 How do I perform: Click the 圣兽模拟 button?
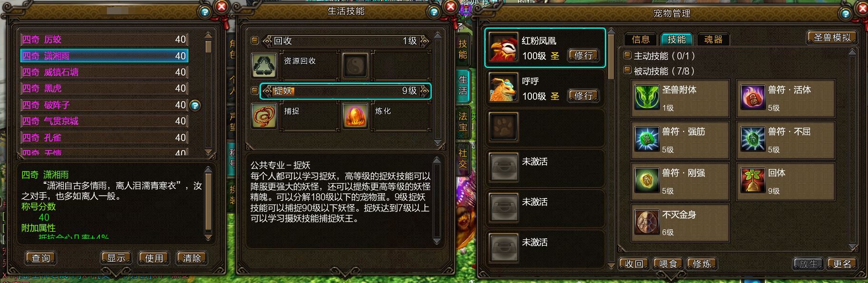(x=832, y=38)
